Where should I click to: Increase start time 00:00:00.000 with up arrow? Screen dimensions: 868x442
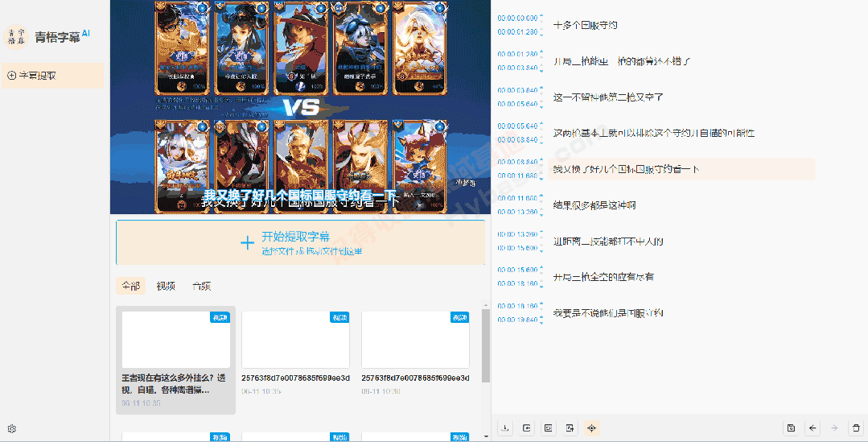[541, 15]
